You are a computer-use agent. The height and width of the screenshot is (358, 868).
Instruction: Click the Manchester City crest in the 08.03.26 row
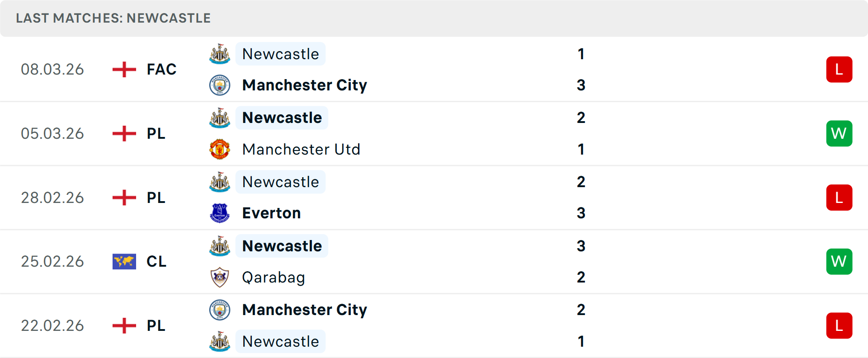point(219,85)
